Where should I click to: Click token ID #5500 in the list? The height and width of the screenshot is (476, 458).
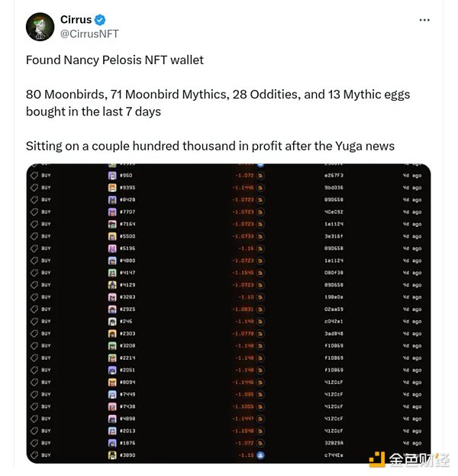point(127,236)
